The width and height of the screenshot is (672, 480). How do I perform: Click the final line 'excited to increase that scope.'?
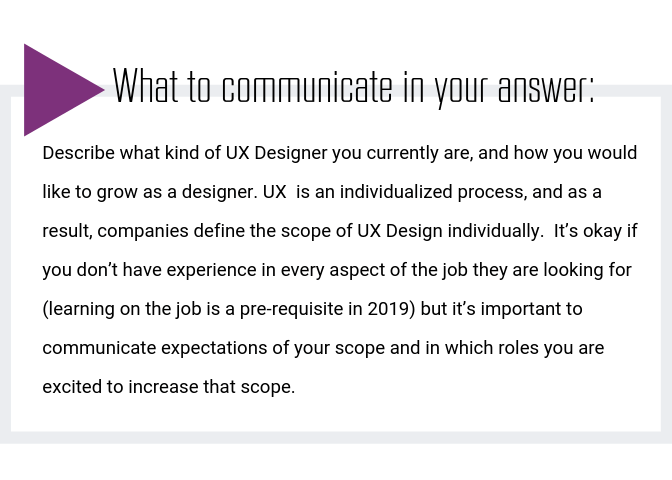click(169, 387)
